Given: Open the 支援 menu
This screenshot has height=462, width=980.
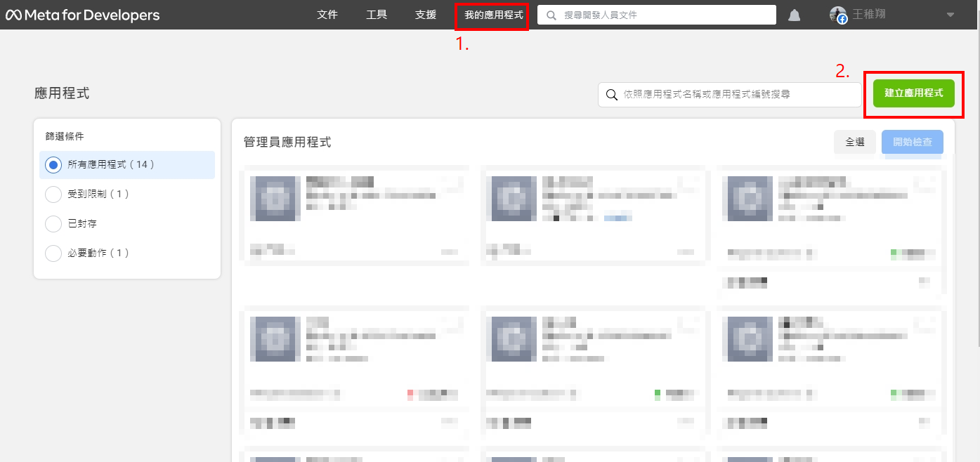Looking at the screenshot, I should (426, 15).
